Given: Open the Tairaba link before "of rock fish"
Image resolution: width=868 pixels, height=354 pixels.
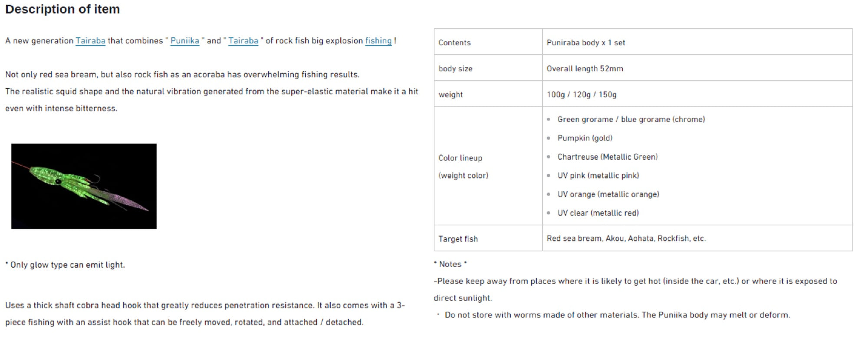Looking at the screenshot, I should (x=243, y=41).
